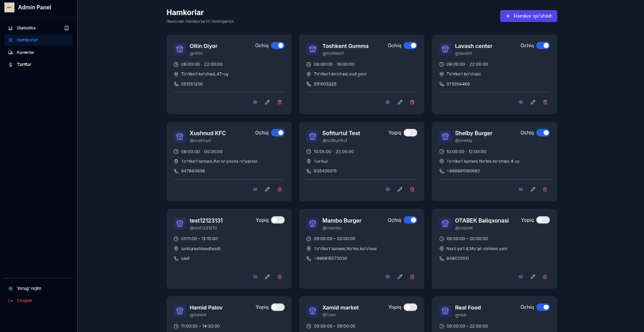The image size is (644, 332).
Task: Expand the Statistika sidebar section
Action: click(x=67, y=28)
